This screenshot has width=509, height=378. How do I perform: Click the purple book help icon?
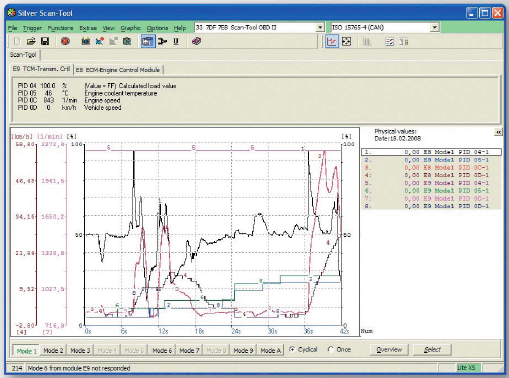(x=196, y=41)
